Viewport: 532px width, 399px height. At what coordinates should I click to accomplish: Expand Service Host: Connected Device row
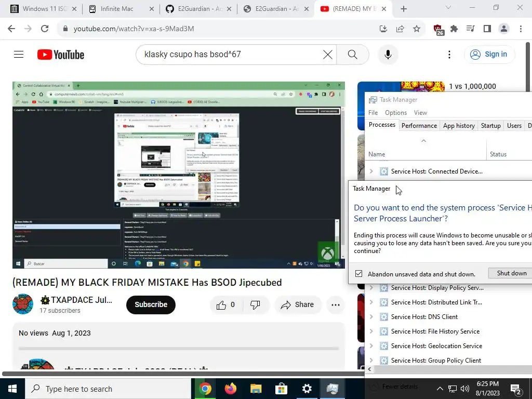(371, 171)
